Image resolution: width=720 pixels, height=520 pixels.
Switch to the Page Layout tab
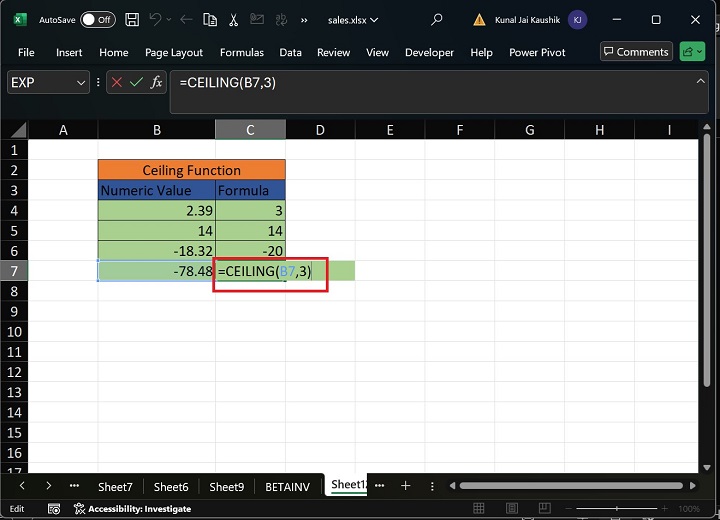174,52
